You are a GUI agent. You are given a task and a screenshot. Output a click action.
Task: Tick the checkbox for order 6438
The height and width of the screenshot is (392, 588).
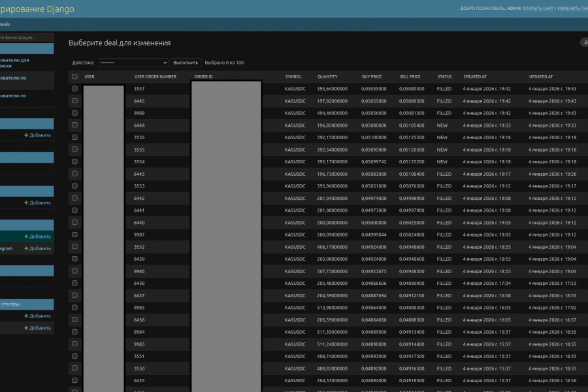[x=74, y=283]
